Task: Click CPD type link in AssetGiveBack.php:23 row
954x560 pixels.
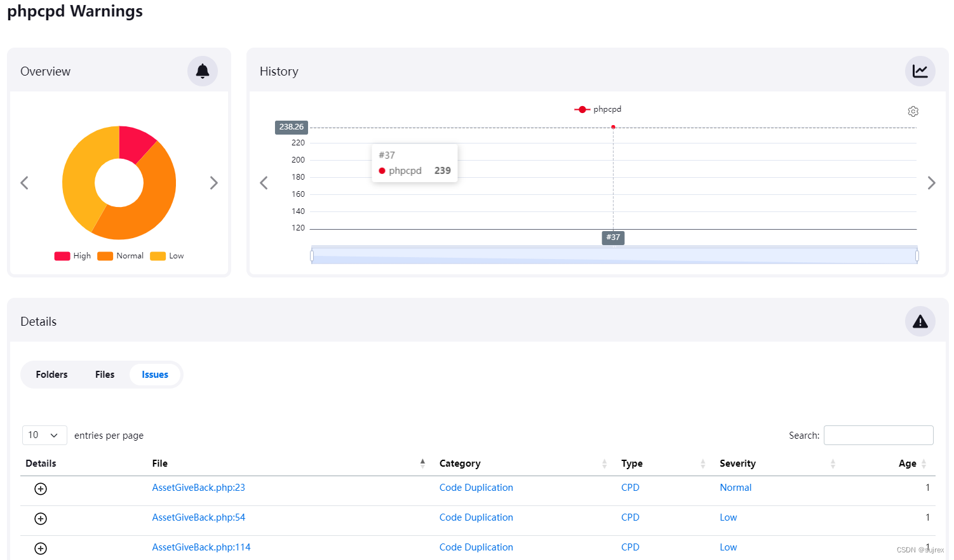Action: [x=630, y=488]
